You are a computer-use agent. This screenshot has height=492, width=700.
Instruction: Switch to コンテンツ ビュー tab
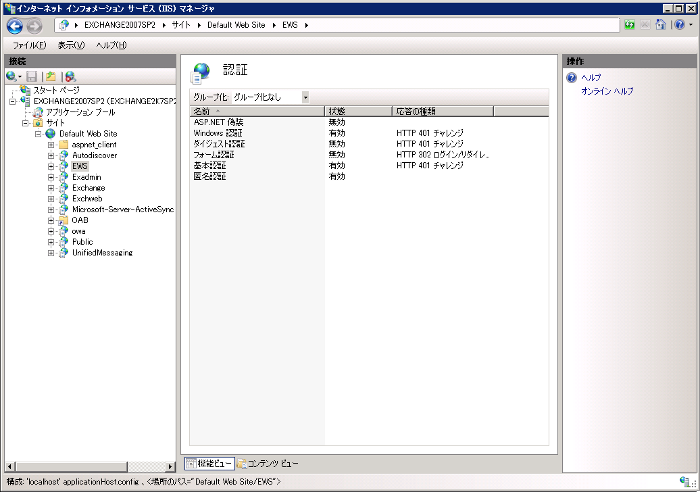pos(268,463)
